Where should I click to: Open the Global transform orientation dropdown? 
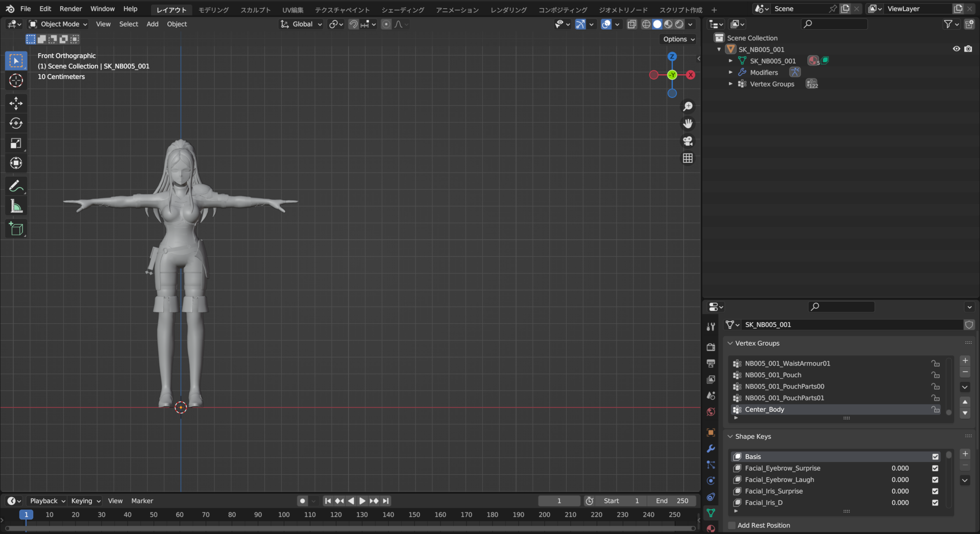tap(301, 24)
